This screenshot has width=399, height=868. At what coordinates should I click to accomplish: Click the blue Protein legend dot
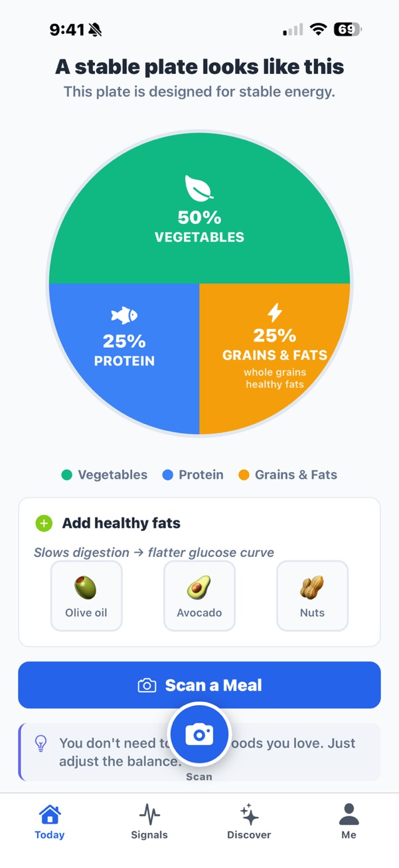pyautogui.click(x=167, y=475)
